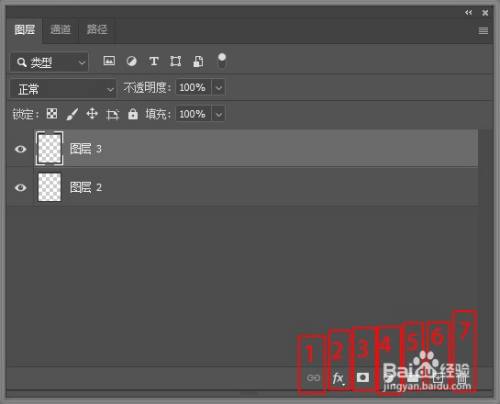The width and height of the screenshot is (500, 404).
Task: Switch to the 图层 tab
Action: tap(25, 30)
